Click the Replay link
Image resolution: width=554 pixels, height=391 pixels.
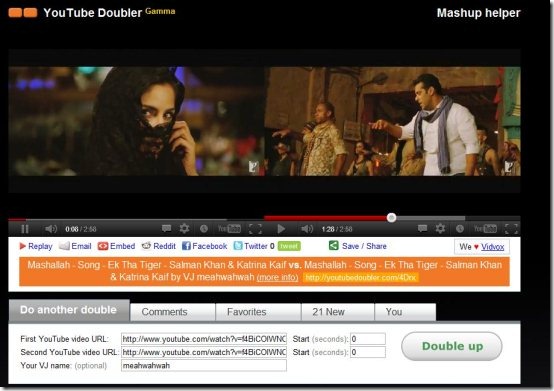click(40, 246)
